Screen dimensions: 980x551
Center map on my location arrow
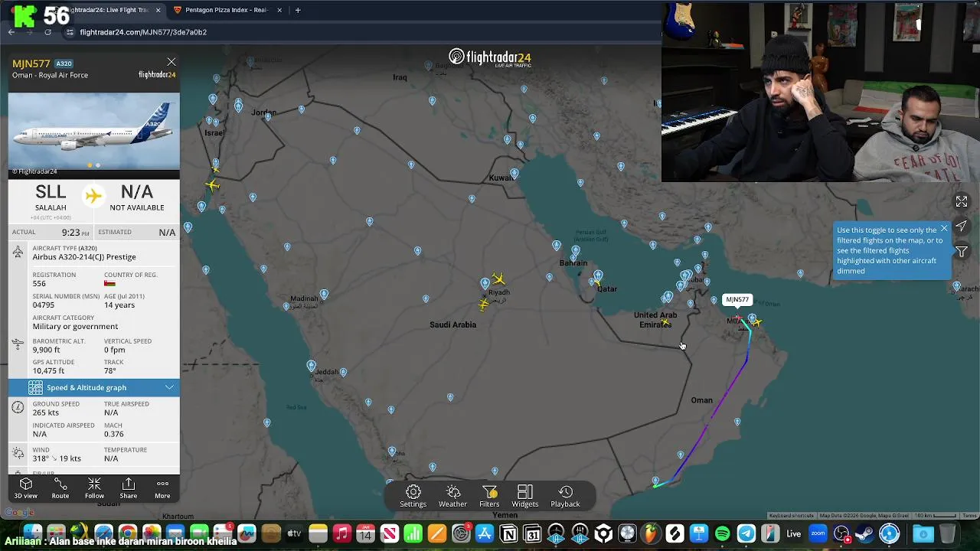pos(962,227)
